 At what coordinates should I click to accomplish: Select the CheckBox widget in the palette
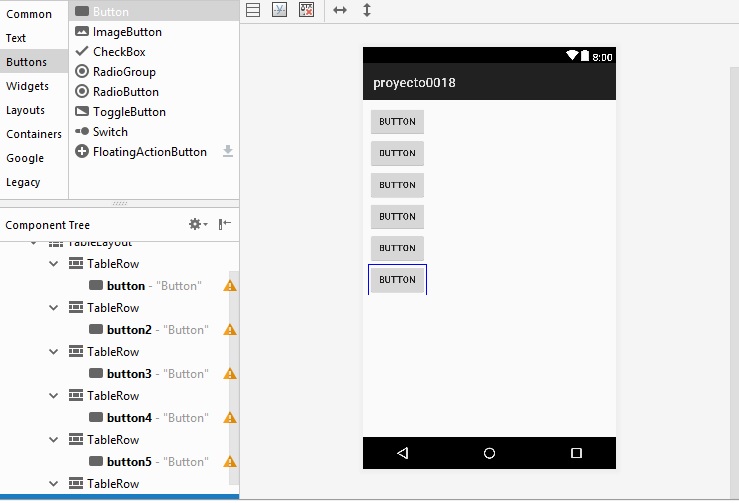(x=119, y=52)
